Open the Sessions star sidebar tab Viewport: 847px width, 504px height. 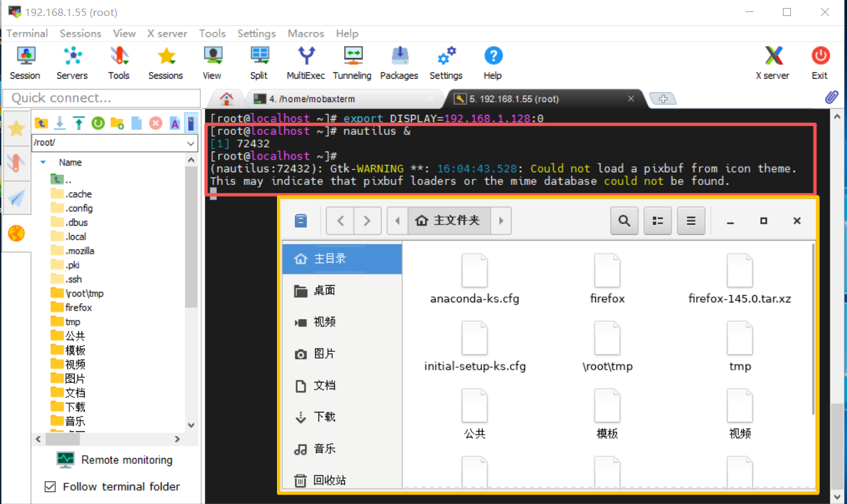16,128
